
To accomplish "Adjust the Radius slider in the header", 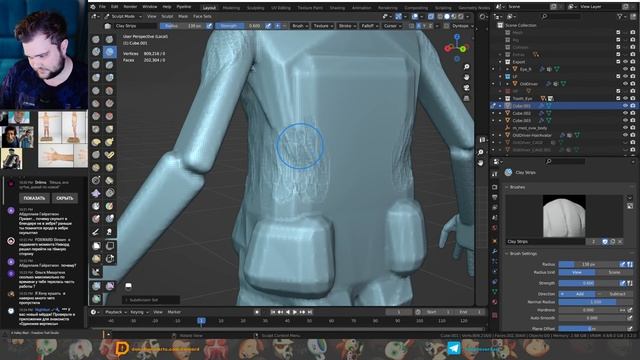I will (182, 26).
